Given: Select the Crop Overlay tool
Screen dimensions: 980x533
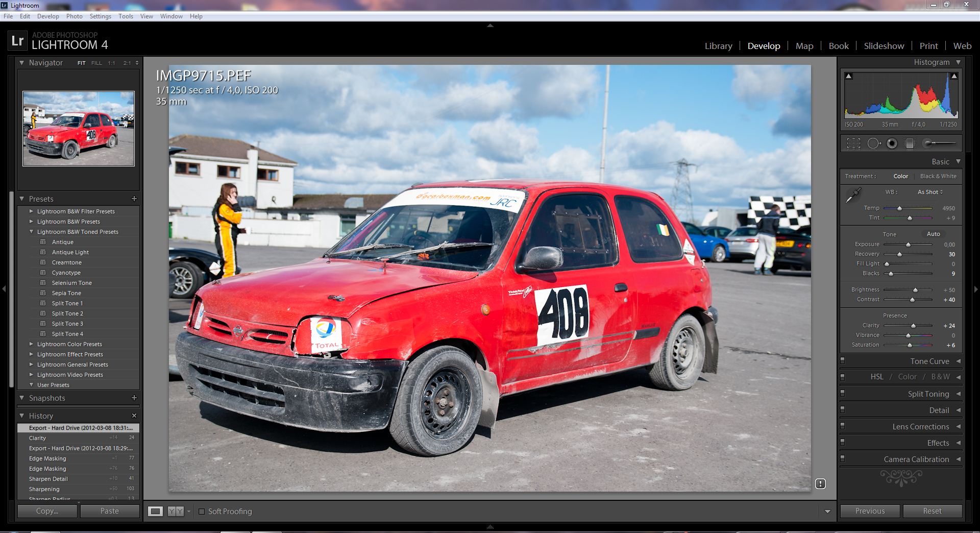Looking at the screenshot, I should 853,143.
